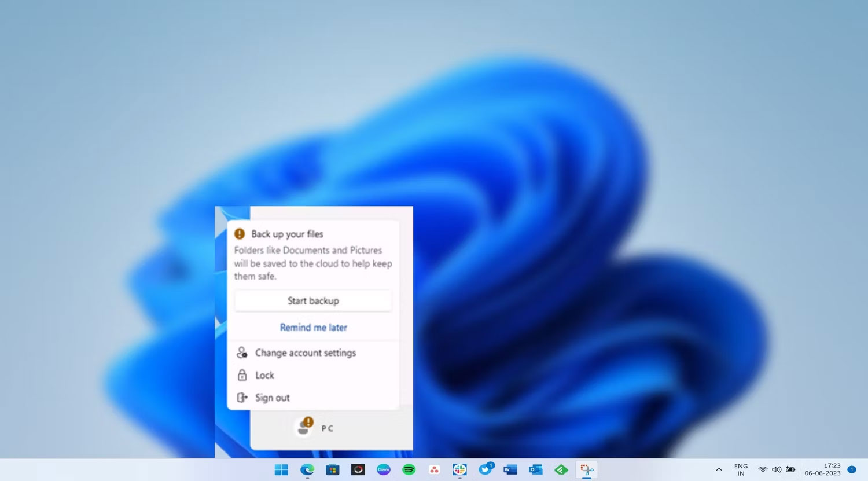The height and width of the screenshot is (481, 868).
Task: Click Remind me later
Action: (x=313, y=327)
